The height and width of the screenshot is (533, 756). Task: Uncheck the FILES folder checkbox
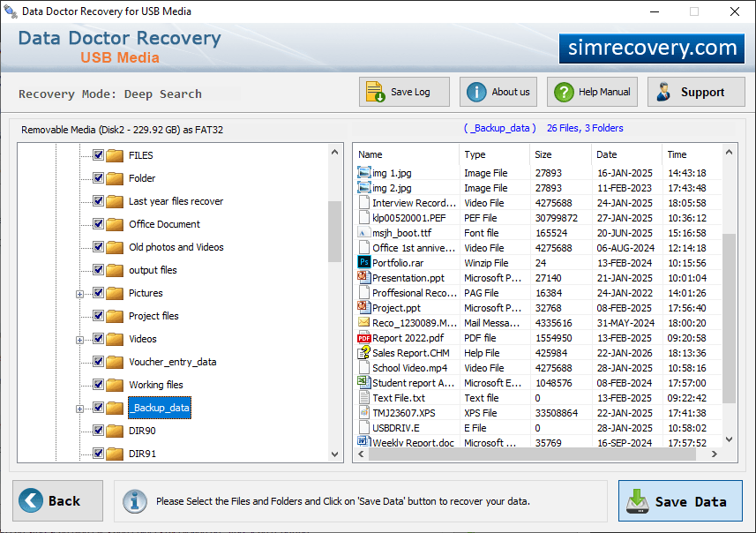(98, 155)
